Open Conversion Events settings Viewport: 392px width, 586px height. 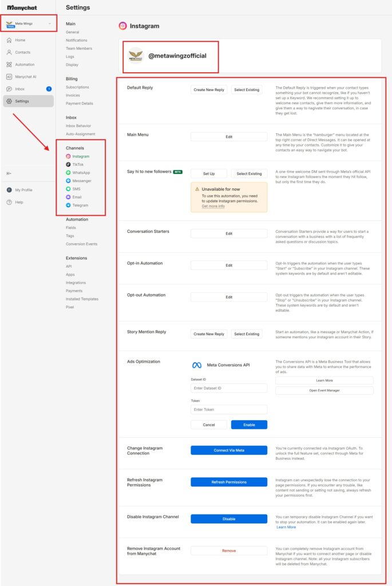[x=81, y=244]
